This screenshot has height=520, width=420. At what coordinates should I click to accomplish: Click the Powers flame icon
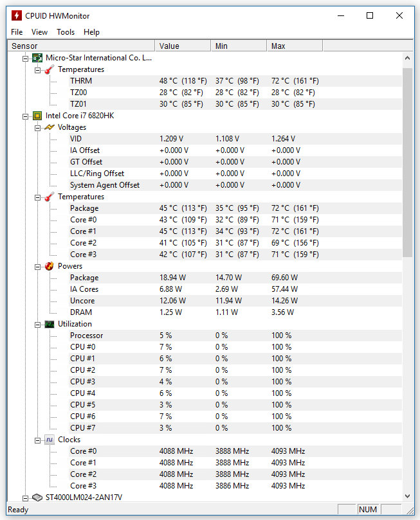click(x=49, y=266)
